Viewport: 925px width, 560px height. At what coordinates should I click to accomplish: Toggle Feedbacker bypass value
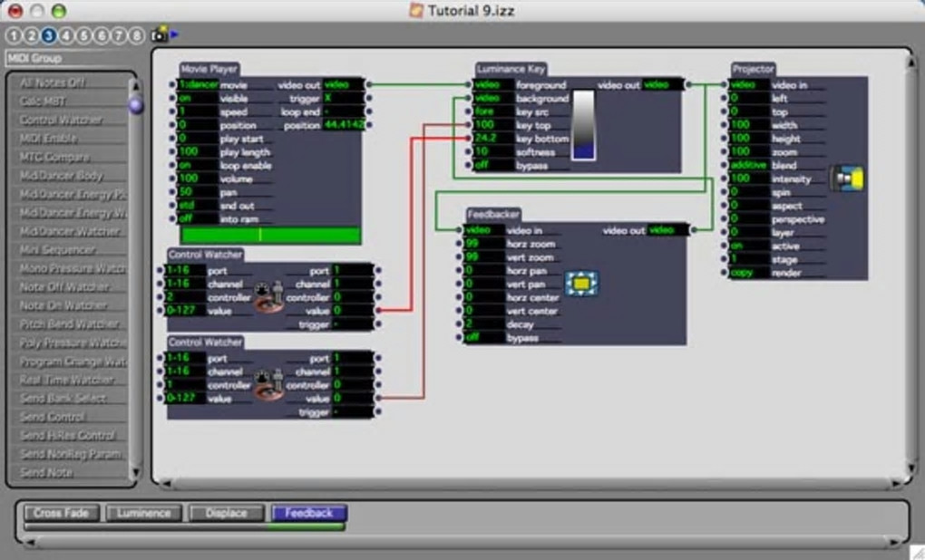484,338
